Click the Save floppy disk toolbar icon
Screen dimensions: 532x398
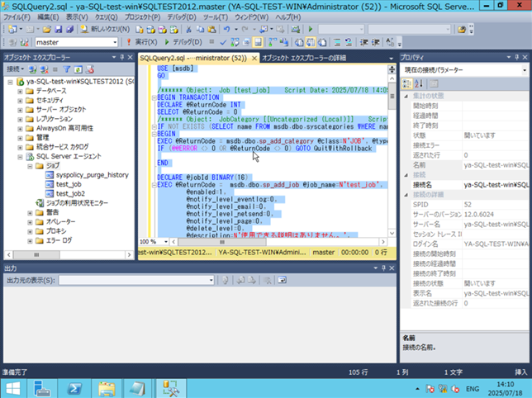(59, 30)
